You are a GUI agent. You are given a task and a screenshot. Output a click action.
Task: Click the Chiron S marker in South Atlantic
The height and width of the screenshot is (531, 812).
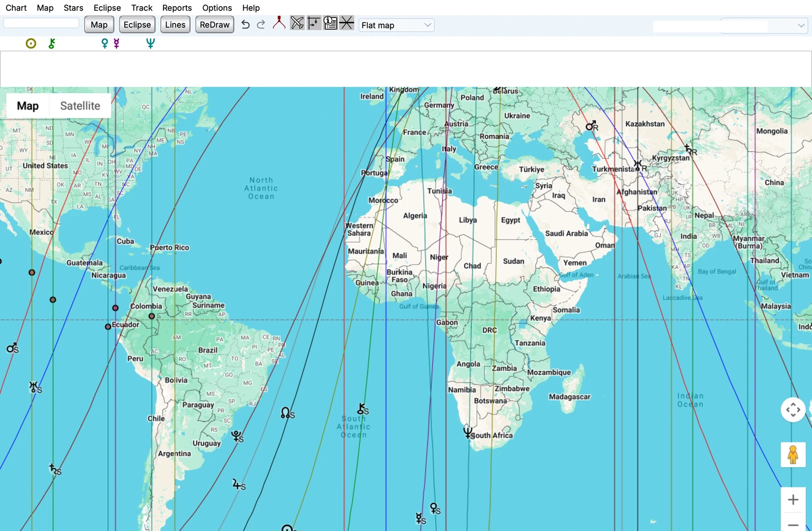[x=363, y=409]
